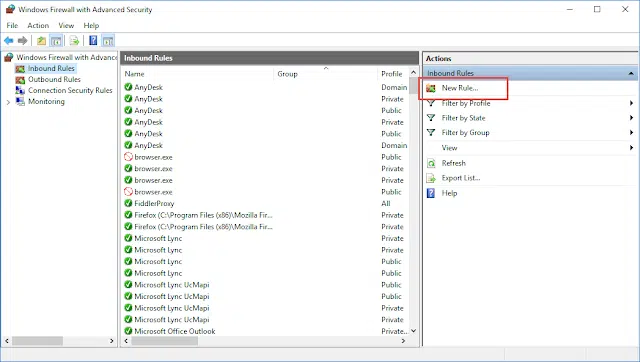Open View submenu arrow in Actions pane
The image size is (640, 362).
pos(631,148)
